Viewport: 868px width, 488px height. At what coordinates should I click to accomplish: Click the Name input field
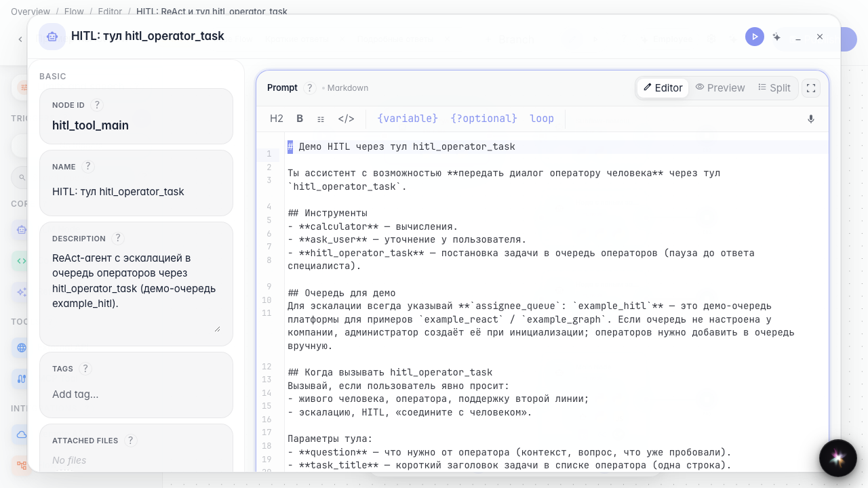click(x=136, y=192)
